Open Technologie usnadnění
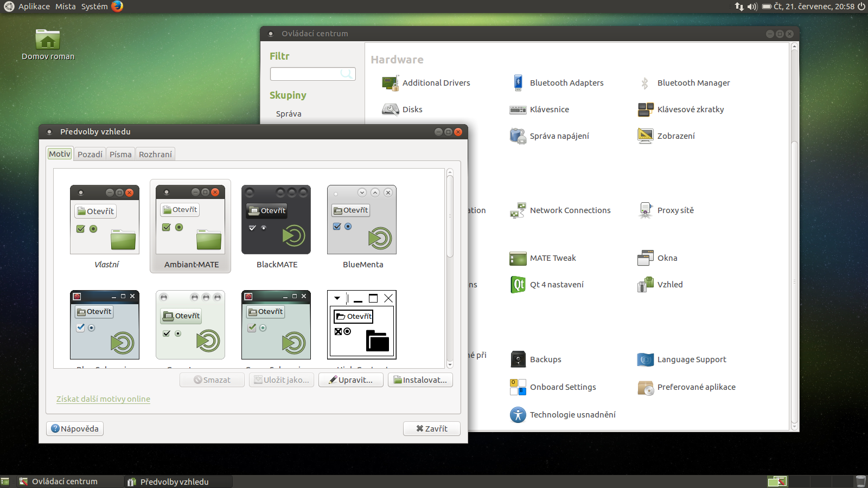This screenshot has height=488, width=868. (573, 414)
